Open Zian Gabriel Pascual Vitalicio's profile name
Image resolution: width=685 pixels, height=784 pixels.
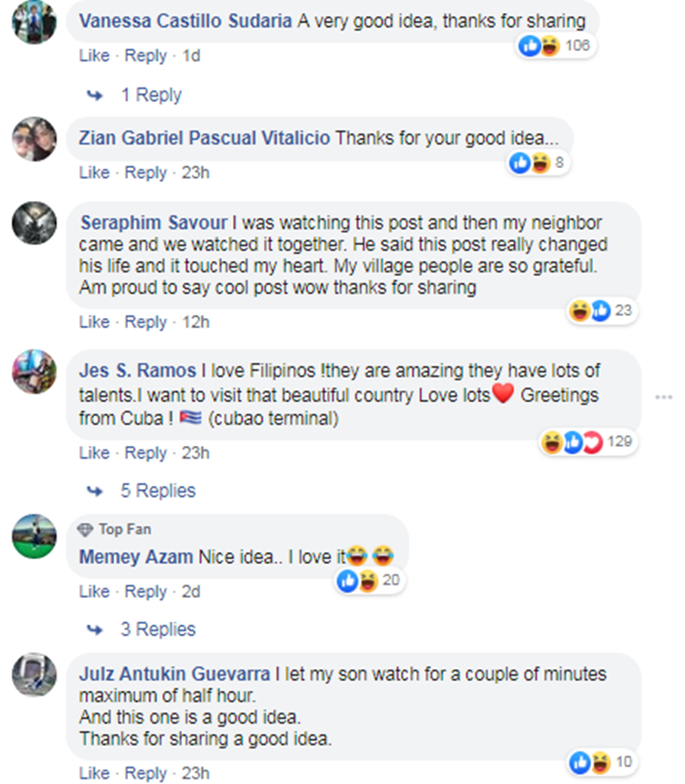tap(205, 139)
